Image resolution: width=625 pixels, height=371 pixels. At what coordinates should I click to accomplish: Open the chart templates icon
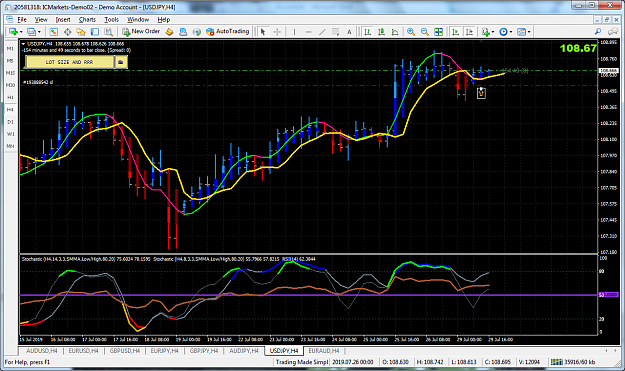(521, 31)
